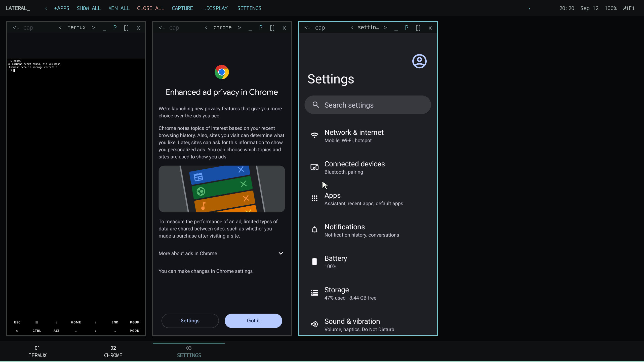Screen dimensions: 644x362
Task: Select CLOSE ALL in top bar
Action: pos(151,8)
